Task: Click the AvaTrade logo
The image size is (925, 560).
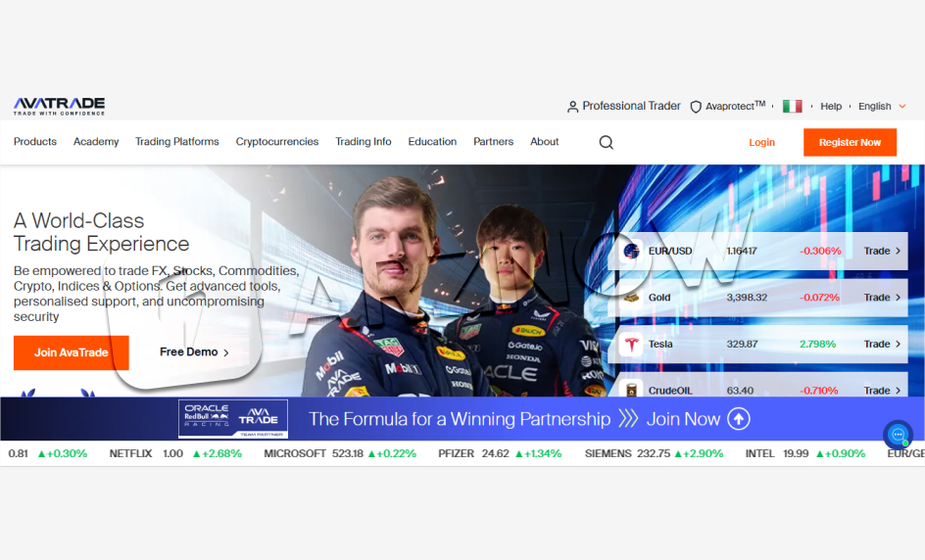Action: point(59,106)
